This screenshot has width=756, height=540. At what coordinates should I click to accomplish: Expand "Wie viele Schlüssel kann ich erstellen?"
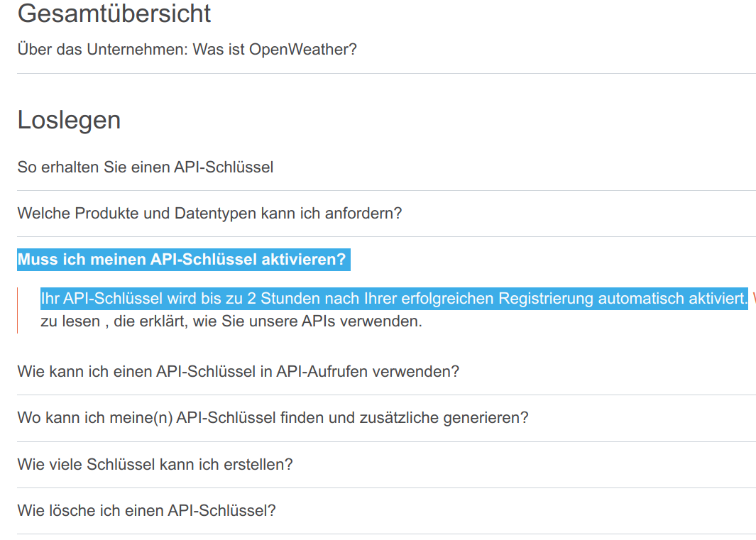click(x=155, y=464)
